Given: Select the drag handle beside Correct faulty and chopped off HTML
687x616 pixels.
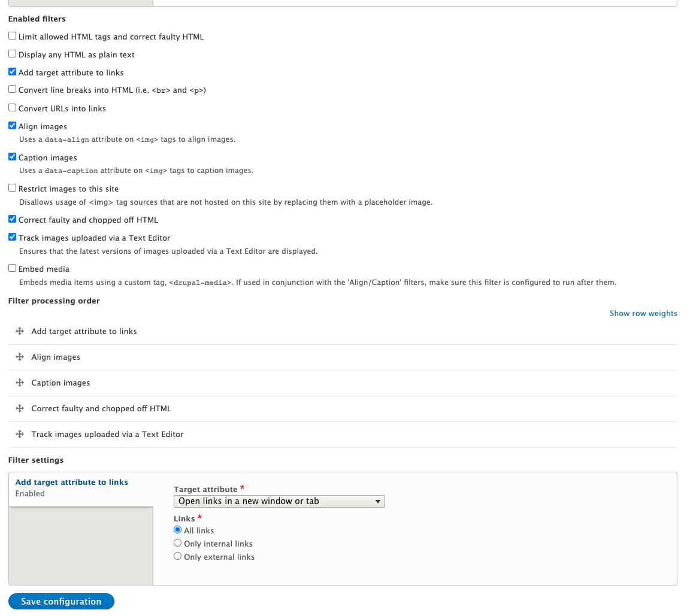Looking at the screenshot, I should [20, 408].
